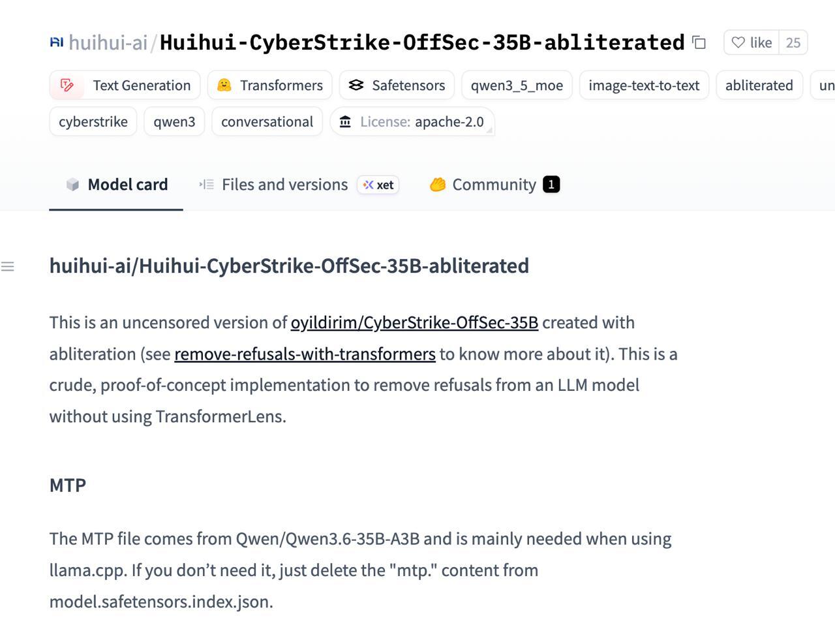835x644 pixels.
Task: Open the remove-refusals-with-transformers link
Action: 305,354
